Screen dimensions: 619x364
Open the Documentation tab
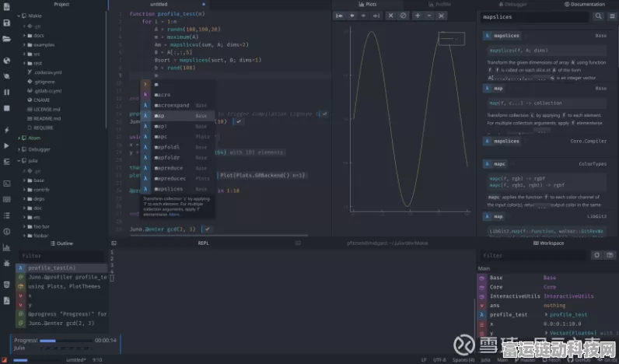585,5
